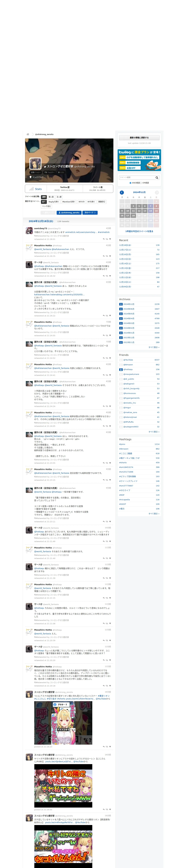This screenshot has width=186, height=868.
Task: Open kafukanoochan.hatenablog.com link
Action: click(x=59, y=295)
